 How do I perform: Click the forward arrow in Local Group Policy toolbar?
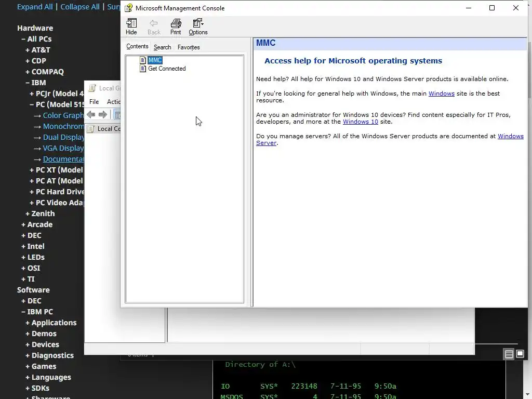click(x=103, y=115)
